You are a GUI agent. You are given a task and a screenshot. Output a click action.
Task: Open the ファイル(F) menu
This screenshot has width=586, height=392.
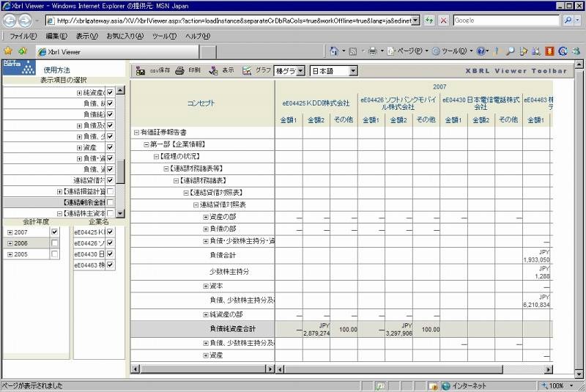tap(23, 36)
